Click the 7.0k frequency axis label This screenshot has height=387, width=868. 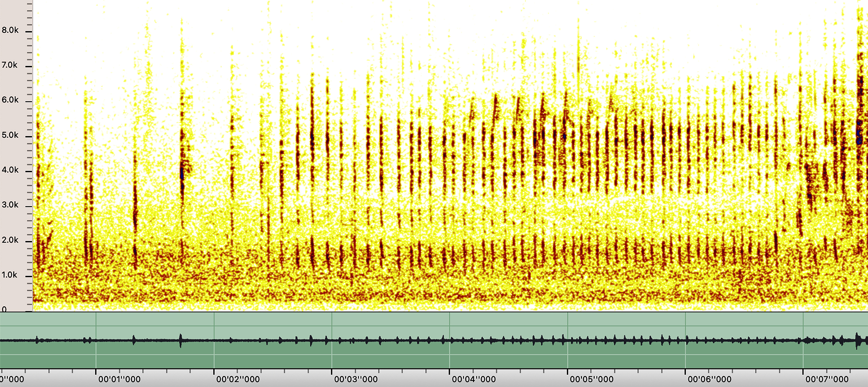tap(9, 65)
